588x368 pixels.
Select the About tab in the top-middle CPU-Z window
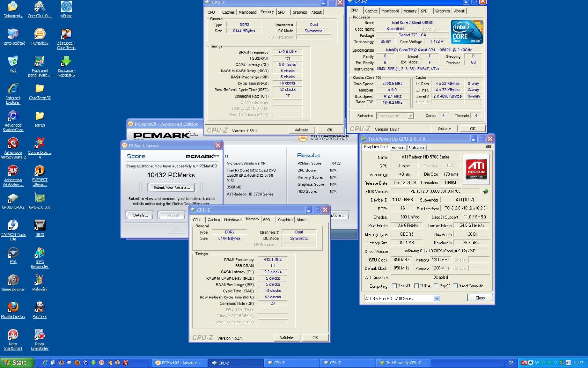point(316,12)
